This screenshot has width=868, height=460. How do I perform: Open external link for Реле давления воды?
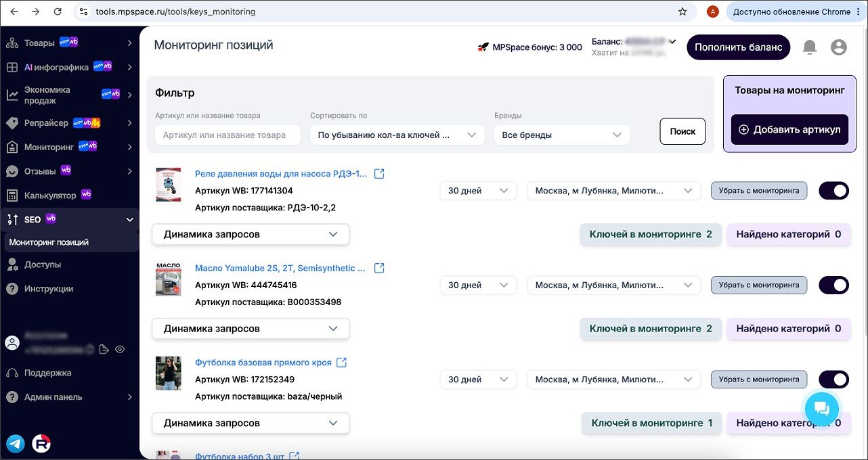tap(379, 174)
